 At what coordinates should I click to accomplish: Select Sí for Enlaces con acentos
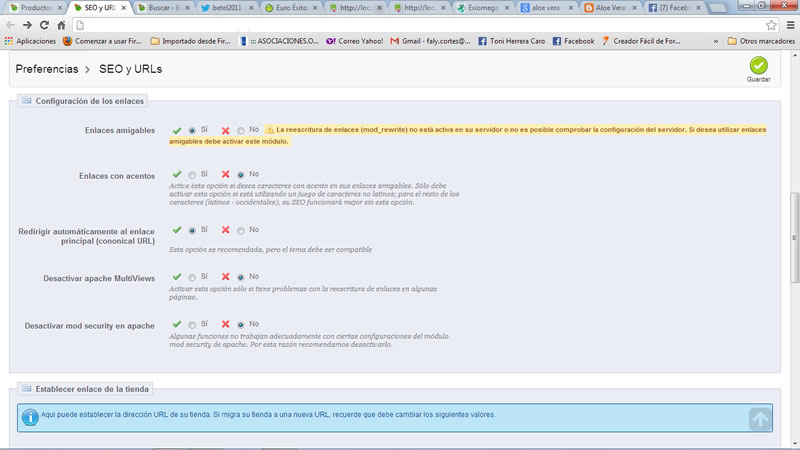192,175
